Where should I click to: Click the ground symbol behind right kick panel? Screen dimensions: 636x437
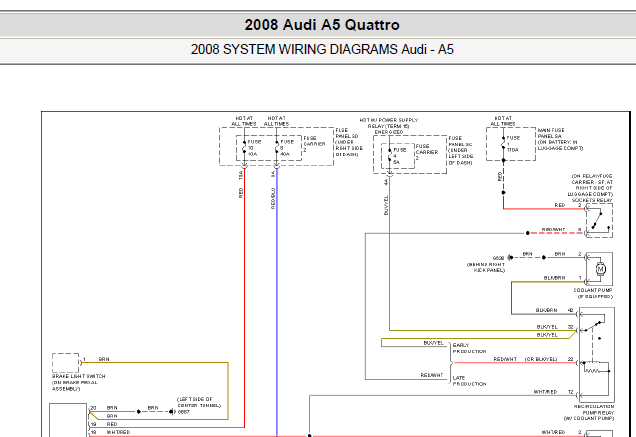[511, 258]
